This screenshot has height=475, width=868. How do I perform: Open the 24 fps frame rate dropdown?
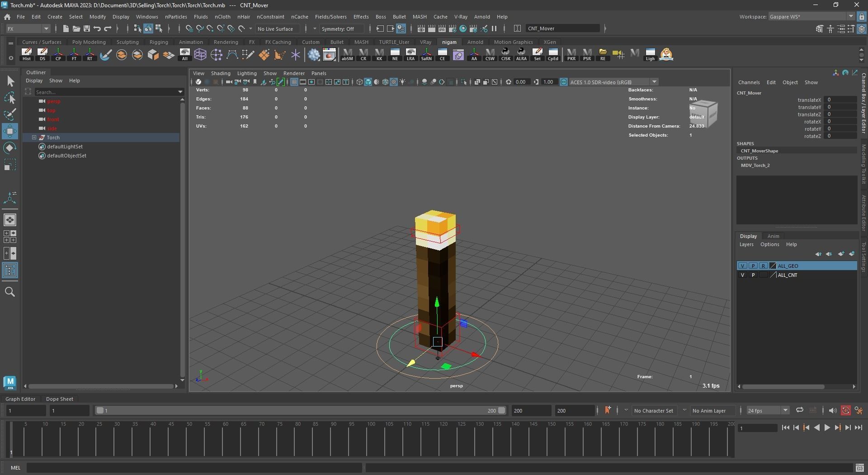[768, 411]
